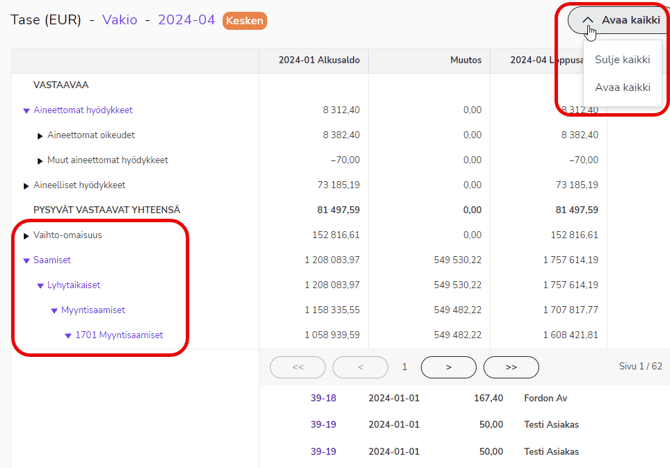Collapse the Aineettomat hyödykkeet row arrow
The height and width of the screenshot is (468, 670).
[x=27, y=111]
